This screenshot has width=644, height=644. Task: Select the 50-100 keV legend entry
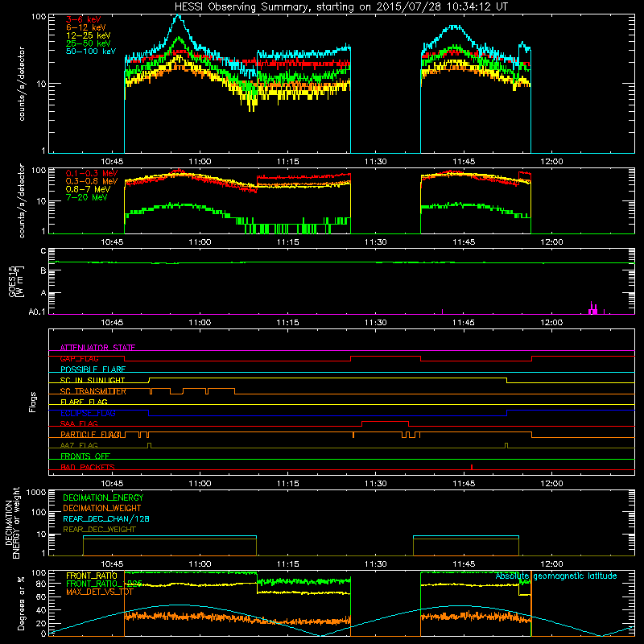[91, 52]
